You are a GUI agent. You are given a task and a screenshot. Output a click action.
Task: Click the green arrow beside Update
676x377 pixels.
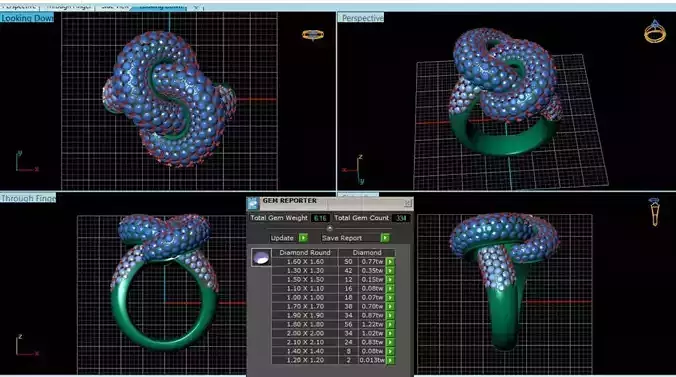304,238
